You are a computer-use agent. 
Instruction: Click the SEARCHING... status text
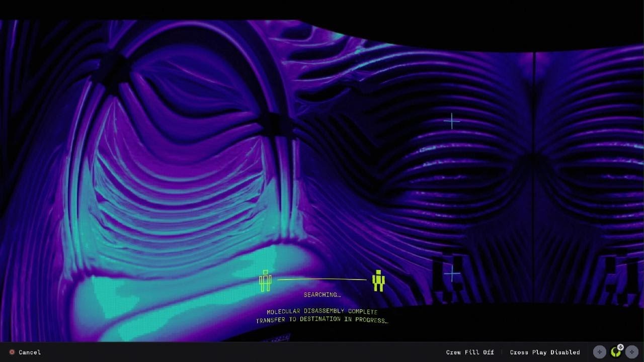tap(322, 295)
